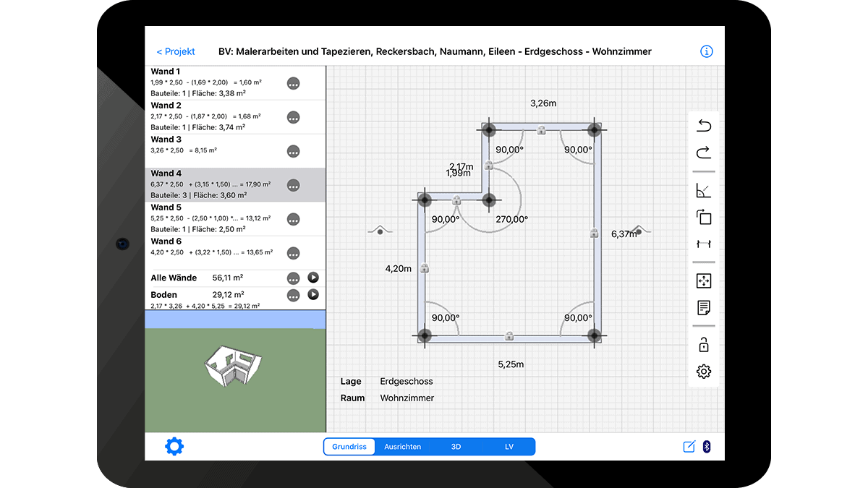The image size is (868, 488).
Task: Go back to Projekt
Action: (x=176, y=51)
